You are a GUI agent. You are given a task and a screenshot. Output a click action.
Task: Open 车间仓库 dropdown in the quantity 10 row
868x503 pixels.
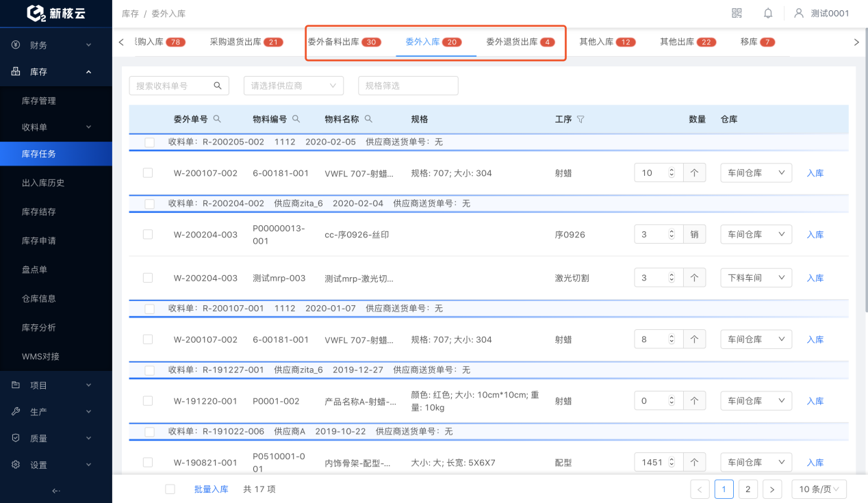(756, 173)
